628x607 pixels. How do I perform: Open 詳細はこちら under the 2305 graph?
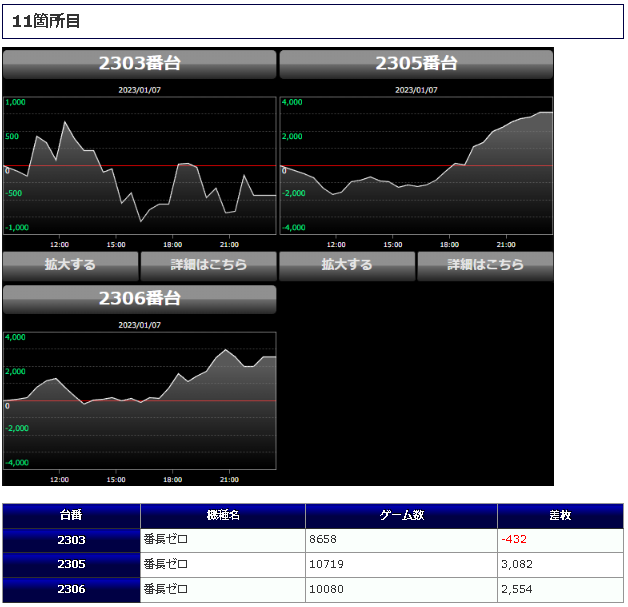click(485, 265)
